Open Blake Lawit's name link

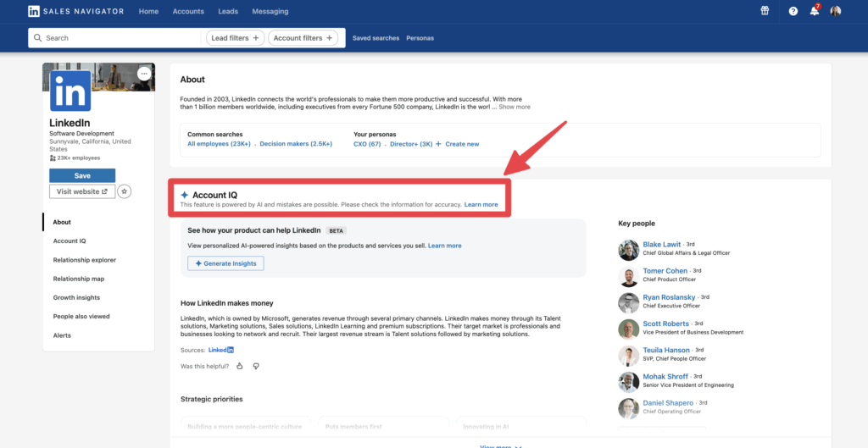pos(662,245)
